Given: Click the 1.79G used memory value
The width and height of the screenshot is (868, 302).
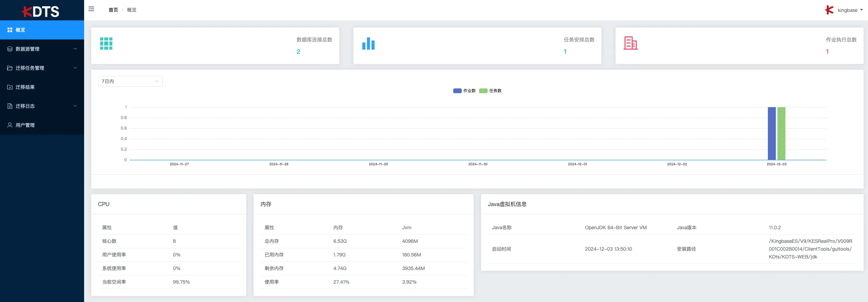Looking at the screenshot, I should click(x=340, y=255).
